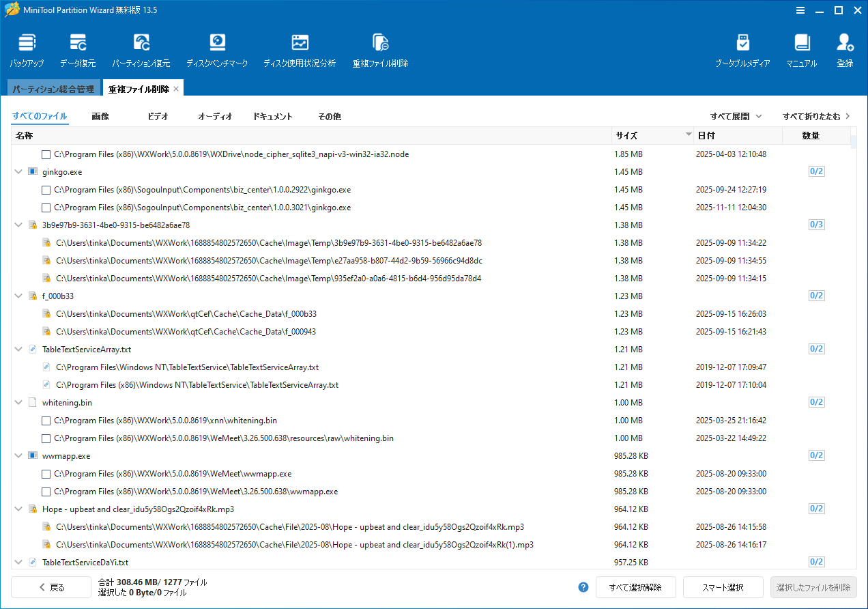This screenshot has height=609, width=868.
Task: Open ディスクベンチマーク disk benchmark tool
Action: [x=216, y=51]
